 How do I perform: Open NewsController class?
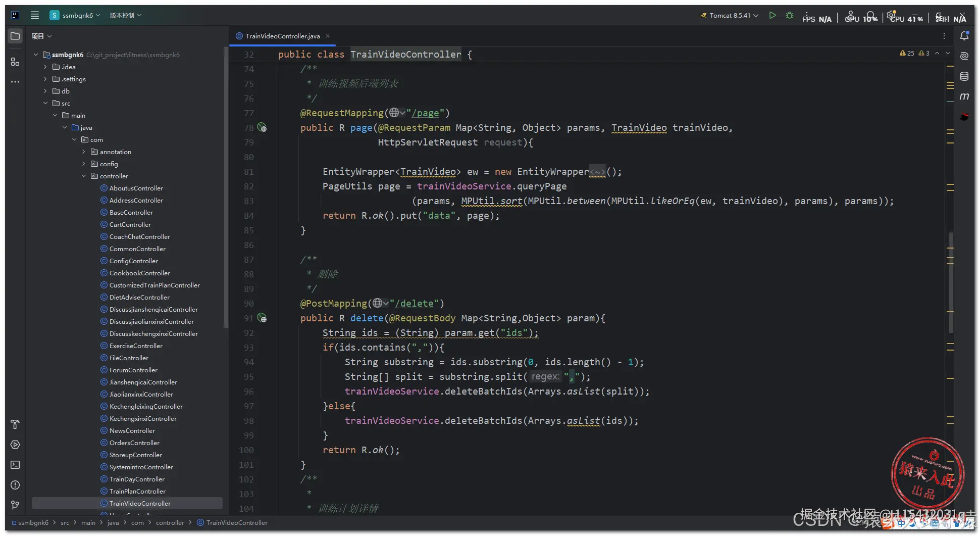tap(132, 430)
